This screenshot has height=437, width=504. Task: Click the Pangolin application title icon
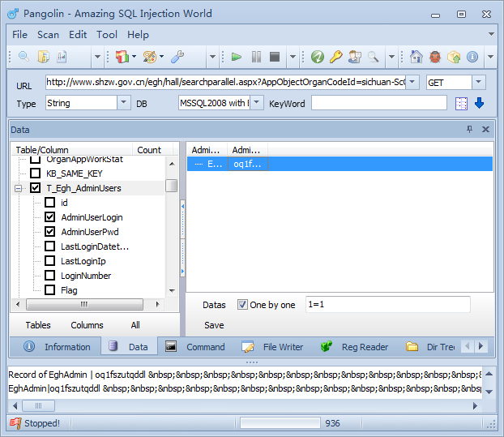click(13, 14)
